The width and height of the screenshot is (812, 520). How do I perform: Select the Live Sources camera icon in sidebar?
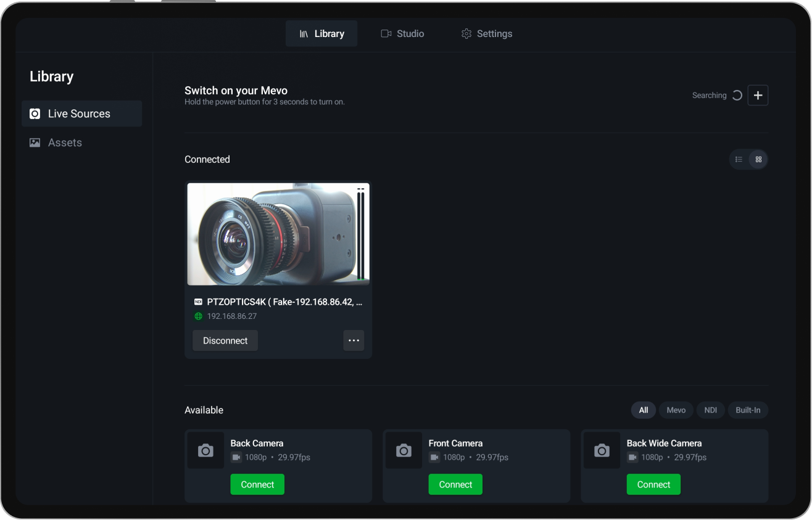click(x=35, y=113)
